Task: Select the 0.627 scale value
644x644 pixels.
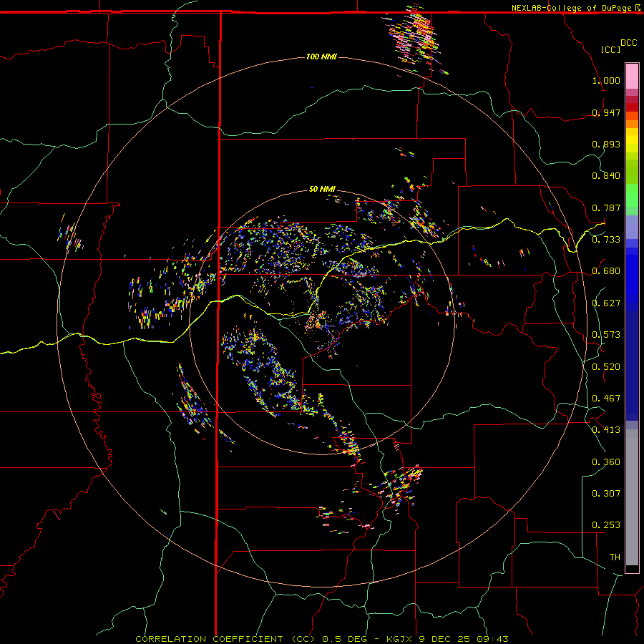Action: point(606,303)
